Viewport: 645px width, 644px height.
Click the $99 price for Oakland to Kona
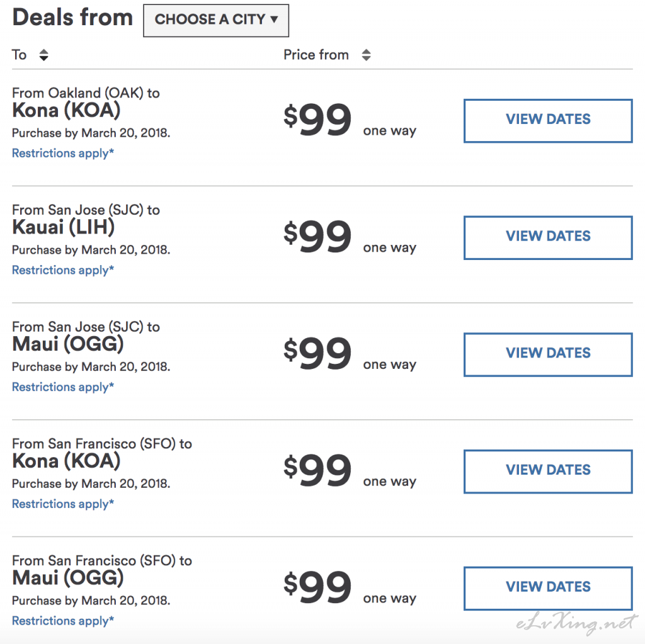(317, 119)
